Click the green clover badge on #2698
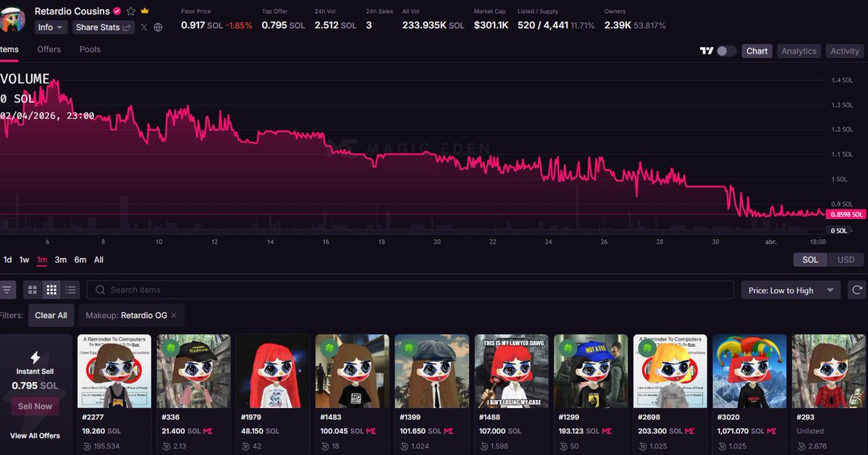This screenshot has height=455, width=868. click(647, 348)
